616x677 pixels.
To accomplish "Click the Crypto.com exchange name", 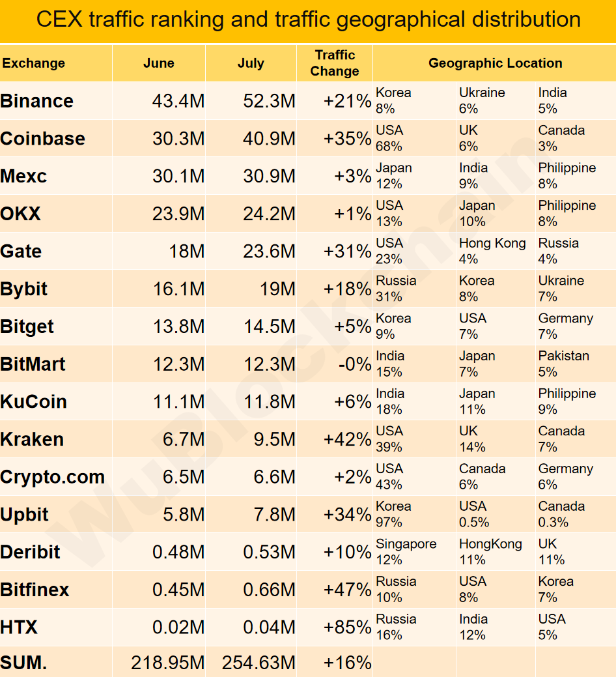I will tap(53, 477).
